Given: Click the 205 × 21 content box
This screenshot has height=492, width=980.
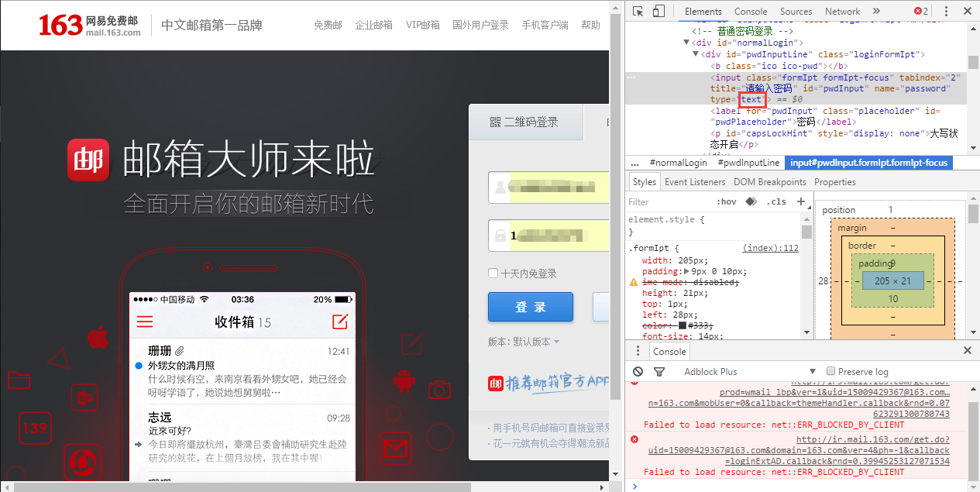Looking at the screenshot, I should pos(892,280).
